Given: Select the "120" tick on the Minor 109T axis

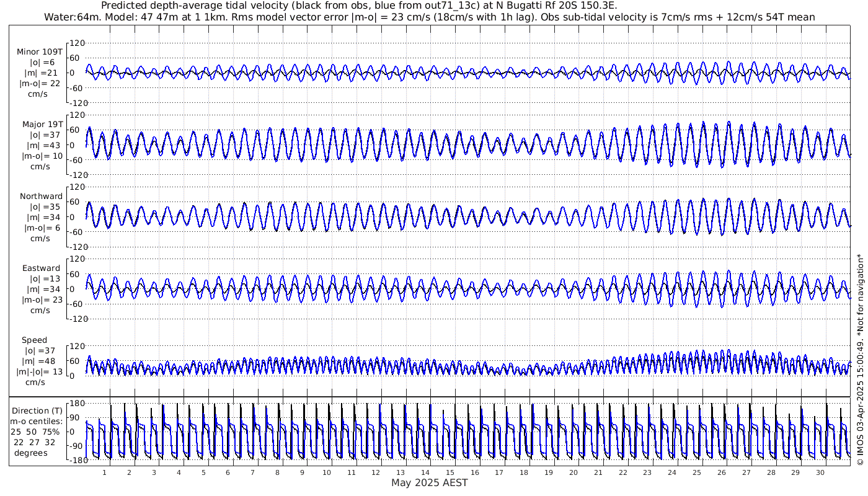Looking at the screenshot, I should click(77, 43).
